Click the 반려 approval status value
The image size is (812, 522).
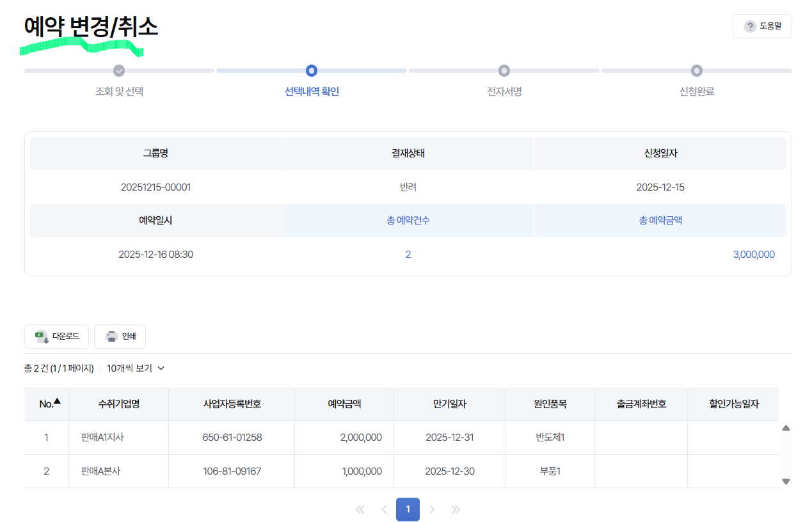408,187
